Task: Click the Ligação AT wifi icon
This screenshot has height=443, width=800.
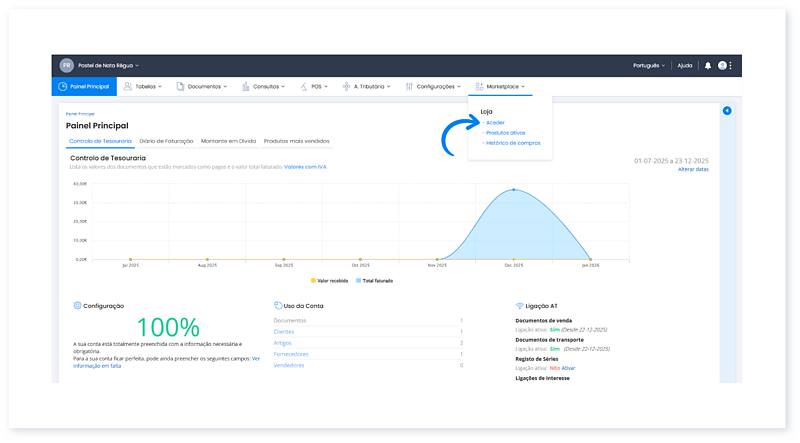Action: coord(519,305)
